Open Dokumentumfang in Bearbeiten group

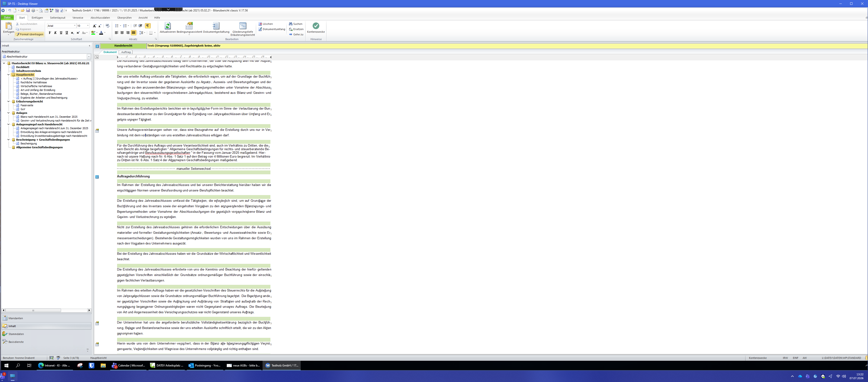(272, 29)
